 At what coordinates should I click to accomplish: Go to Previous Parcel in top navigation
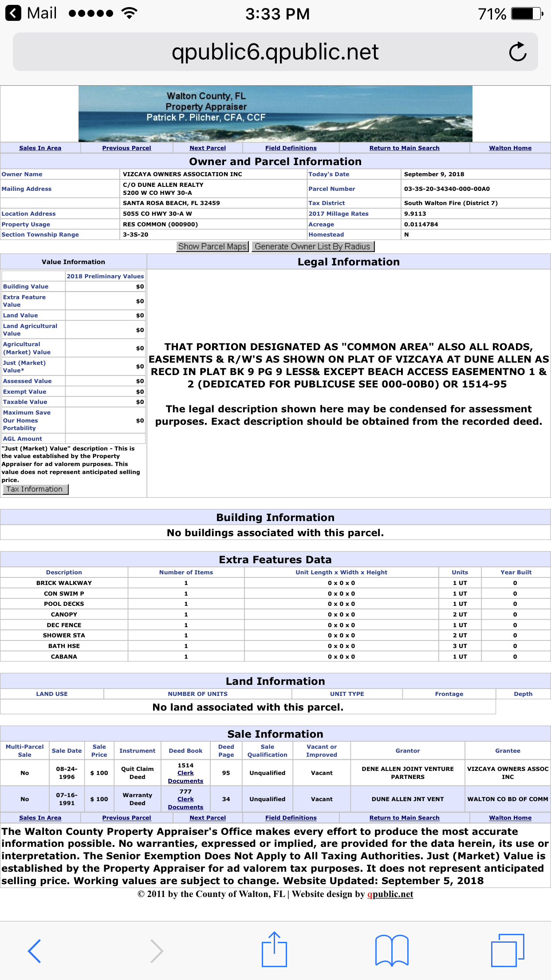point(126,148)
